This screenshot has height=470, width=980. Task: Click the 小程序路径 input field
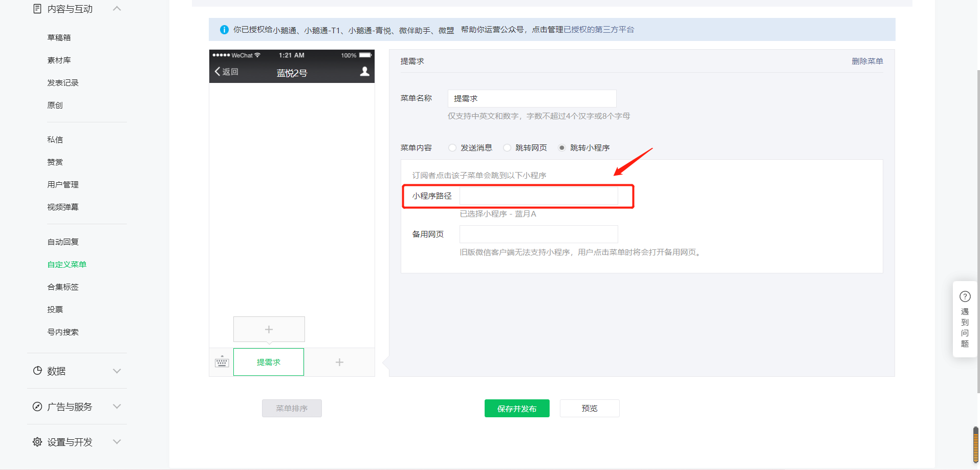(539, 196)
